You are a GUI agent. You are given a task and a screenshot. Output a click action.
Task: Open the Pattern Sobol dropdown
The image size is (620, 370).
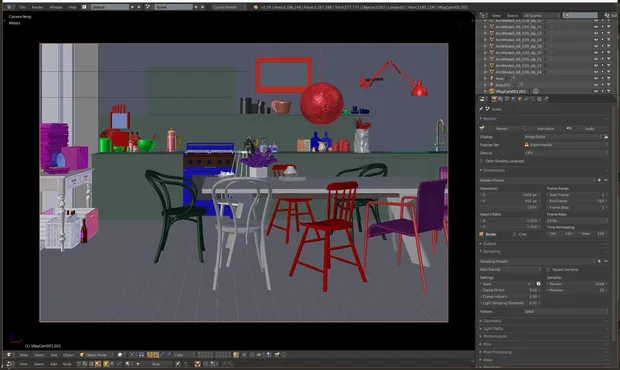coord(566,311)
